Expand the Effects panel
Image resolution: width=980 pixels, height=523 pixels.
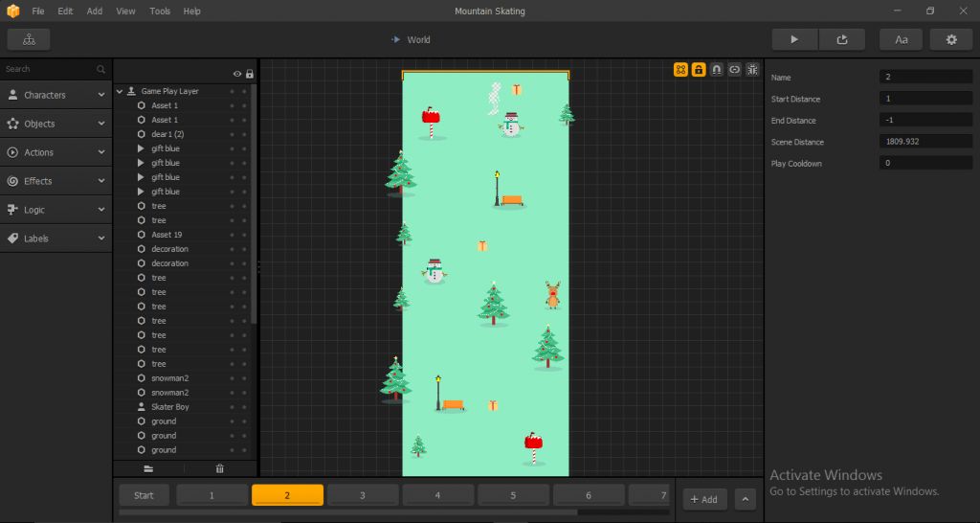click(x=56, y=181)
